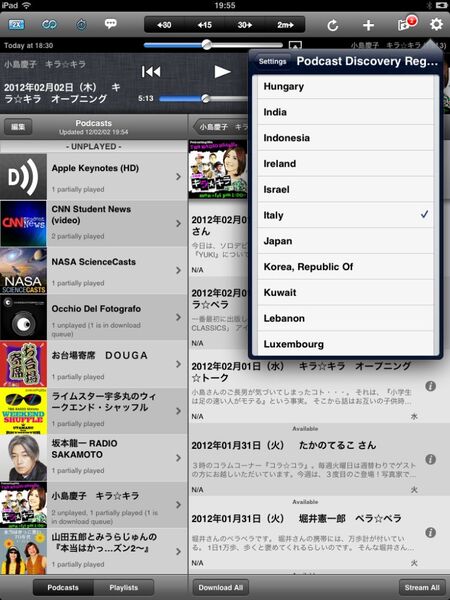The height and width of the screenshot is (600, 450).
Task: Select India as discovery region
Action: 346,112
